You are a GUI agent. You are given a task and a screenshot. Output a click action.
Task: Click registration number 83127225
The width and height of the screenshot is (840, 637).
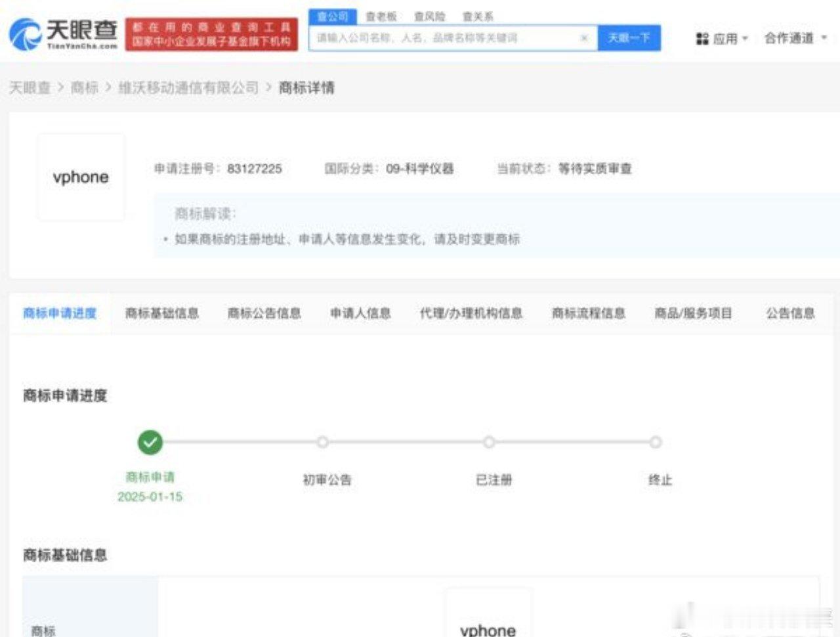[x=255, y=169]
